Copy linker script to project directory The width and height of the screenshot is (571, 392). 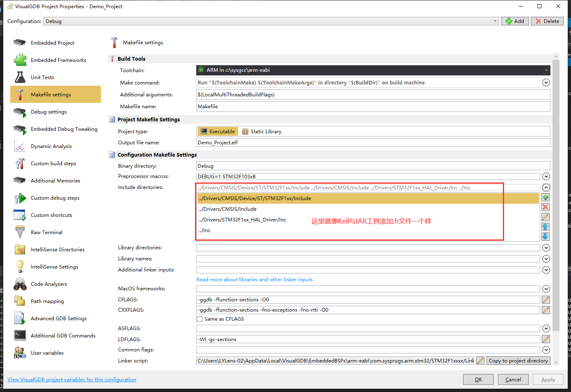click(x=518, y=361)
